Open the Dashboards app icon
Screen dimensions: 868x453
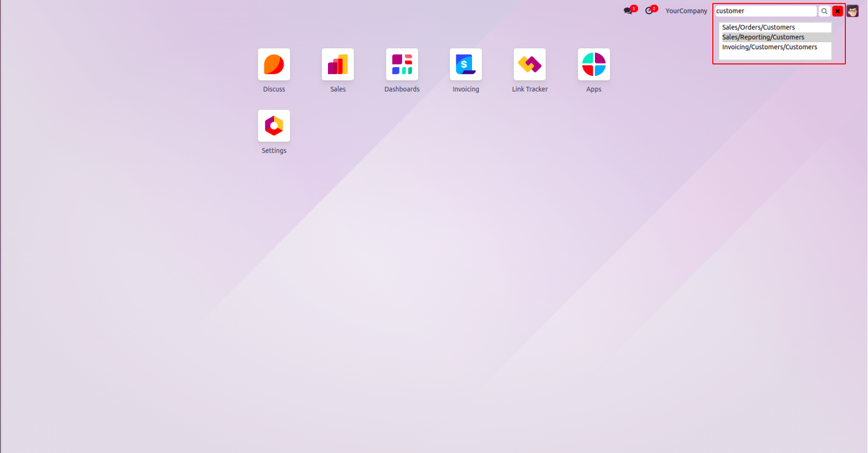pos(402,64)
